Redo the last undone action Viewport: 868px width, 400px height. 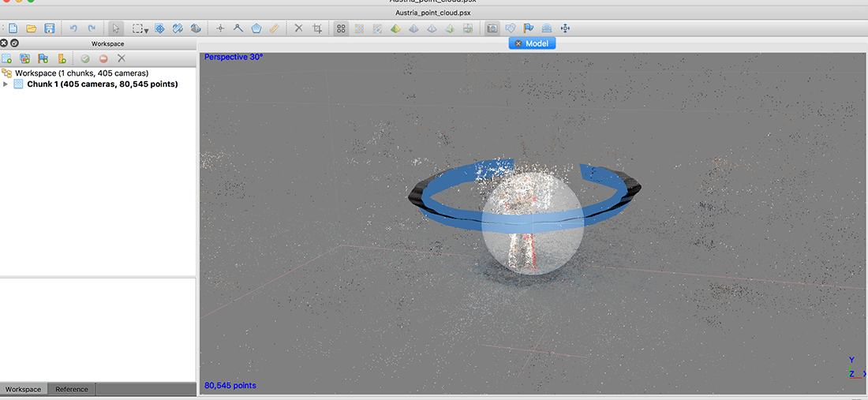click(x=92, y=28)
